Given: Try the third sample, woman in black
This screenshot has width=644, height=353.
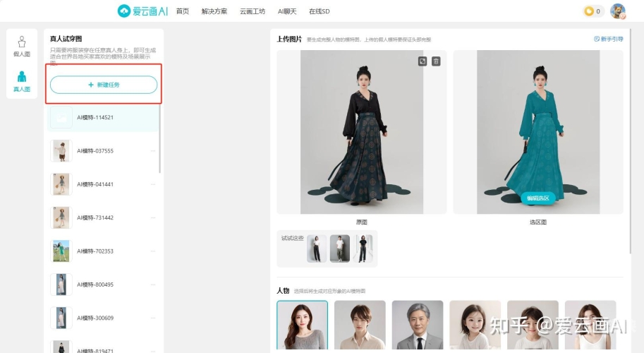Looking at the screenshot, I should click(x=363, y=249).
